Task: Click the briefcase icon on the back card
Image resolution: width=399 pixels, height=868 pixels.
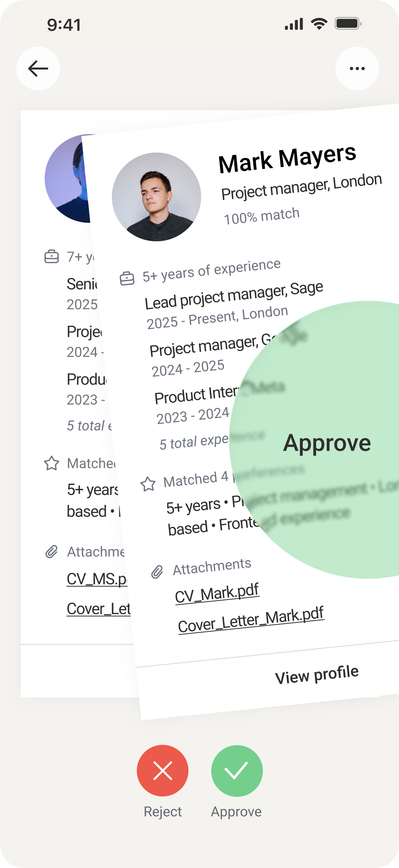Action: (x=52, y=256)
